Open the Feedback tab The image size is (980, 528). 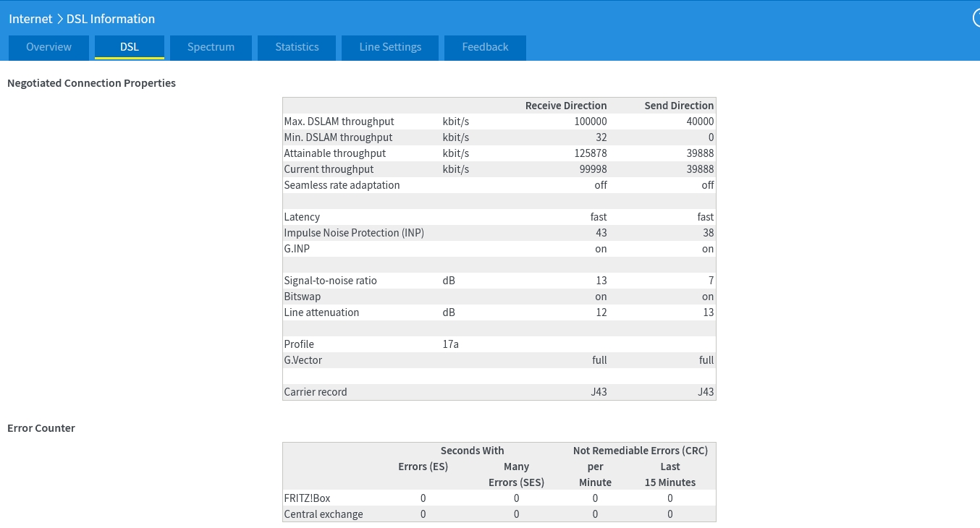pos(485,47)
